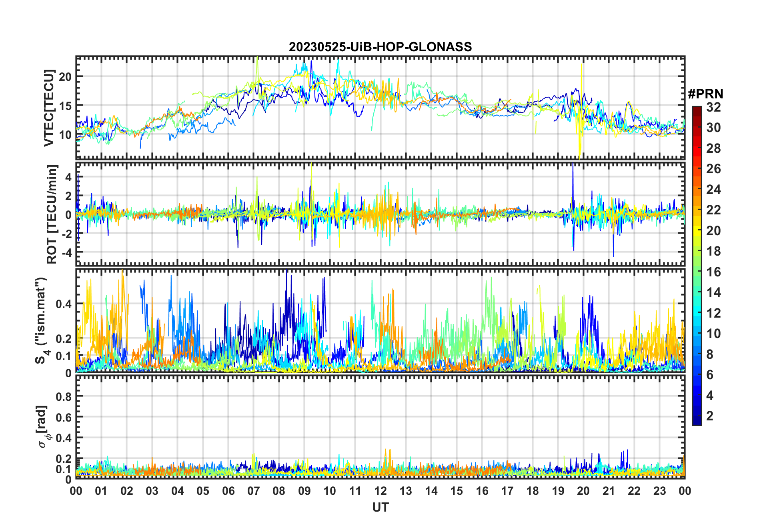Screen dimensions: 761x532
Task: Click the ROT [TECU/min] y-axis label
Action: click(52, 214)
